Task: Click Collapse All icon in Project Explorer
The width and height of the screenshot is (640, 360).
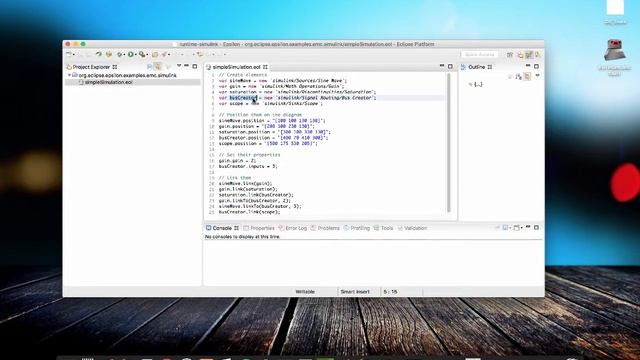Action: point(149,67)
